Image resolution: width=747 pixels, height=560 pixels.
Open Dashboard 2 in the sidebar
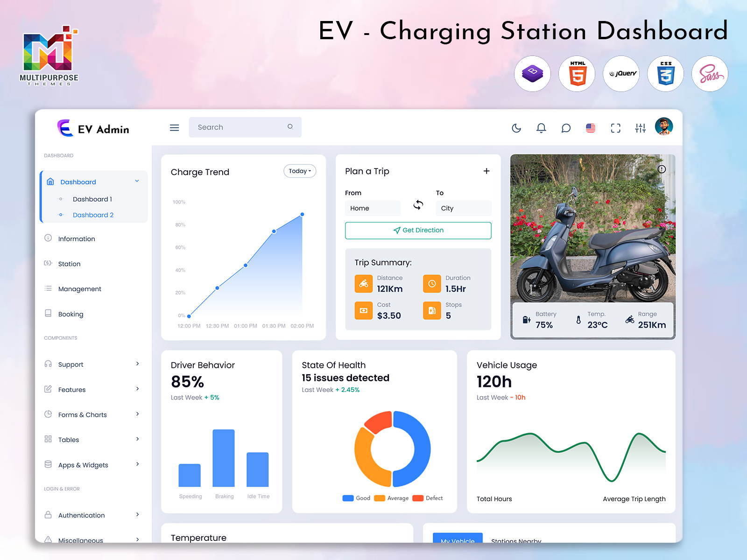click(x=93, y=215)
